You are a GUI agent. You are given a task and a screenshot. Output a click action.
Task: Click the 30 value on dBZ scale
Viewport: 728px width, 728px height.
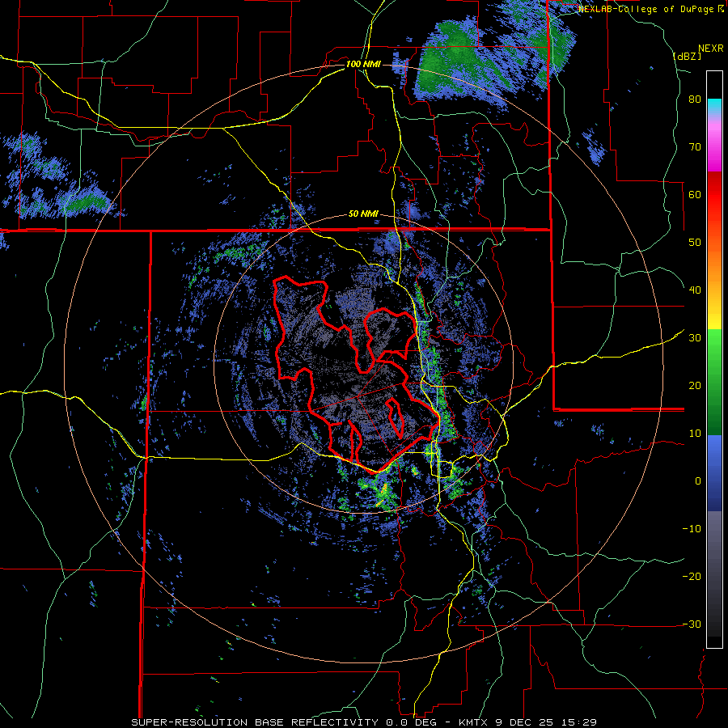695,338
